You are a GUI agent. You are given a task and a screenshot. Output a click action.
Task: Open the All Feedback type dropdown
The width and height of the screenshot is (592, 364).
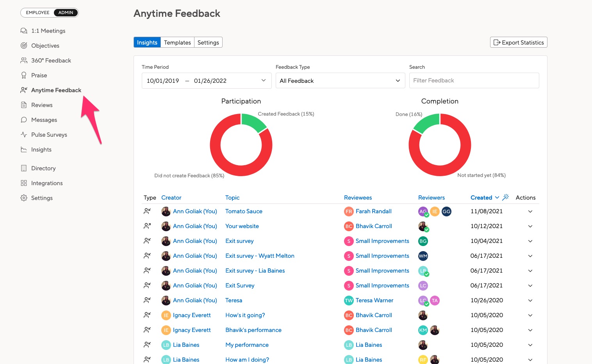tap(340, 80)
